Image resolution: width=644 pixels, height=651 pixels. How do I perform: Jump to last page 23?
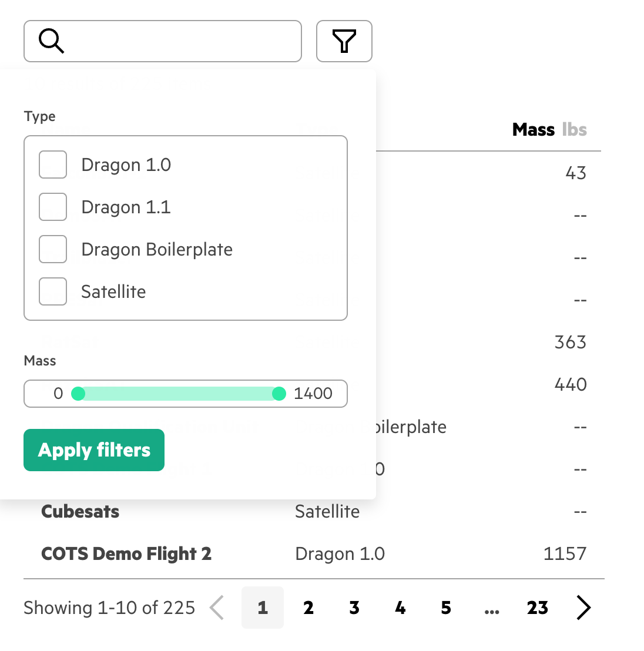pos(538,608)
